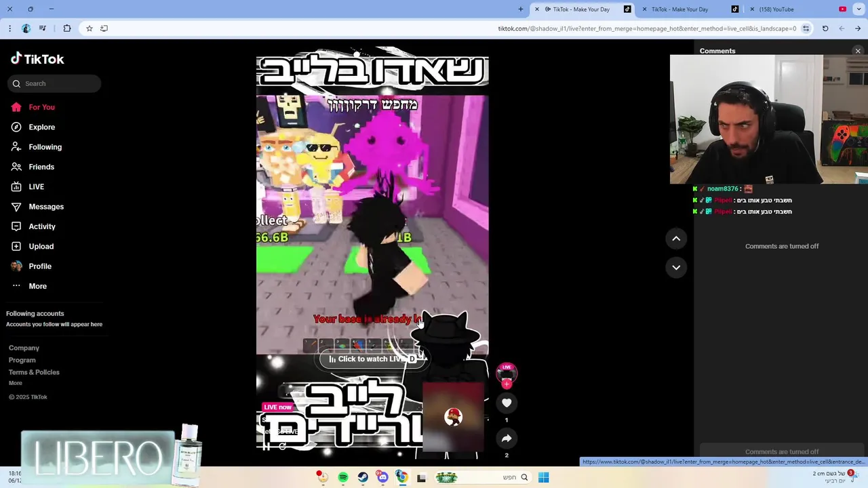
Task: Open site information tune icon
Action: (x=806, y=28)
